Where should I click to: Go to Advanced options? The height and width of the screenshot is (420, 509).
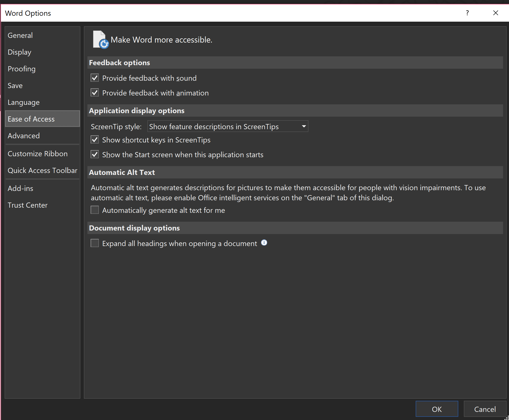click(24, 136)
